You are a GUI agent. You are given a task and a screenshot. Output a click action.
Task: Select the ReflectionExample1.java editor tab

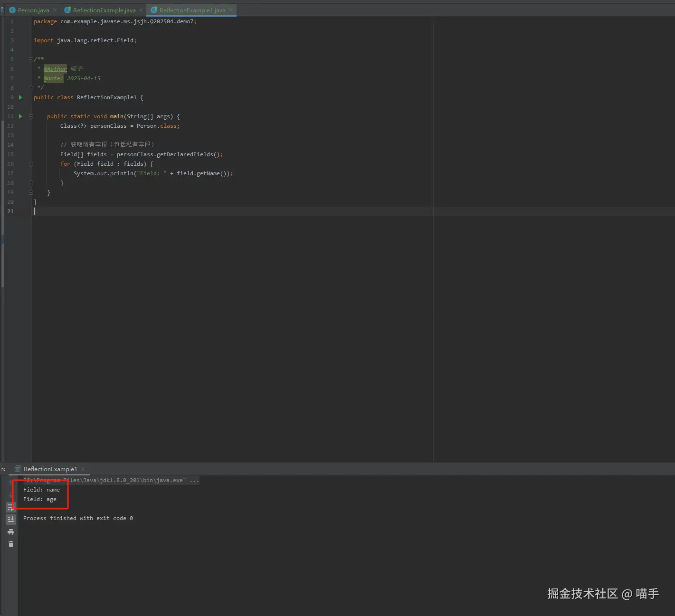192,10
